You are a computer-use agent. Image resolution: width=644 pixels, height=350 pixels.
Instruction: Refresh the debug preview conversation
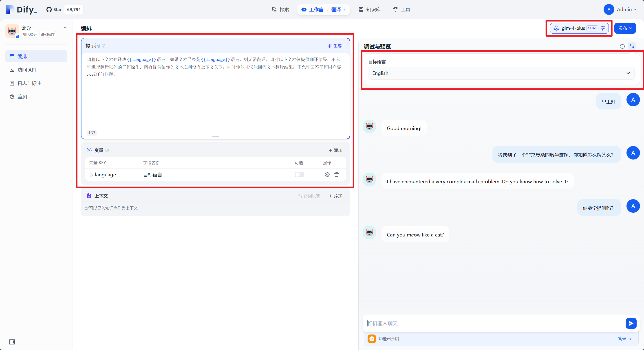pyautogui.click(x=622, y=46)
